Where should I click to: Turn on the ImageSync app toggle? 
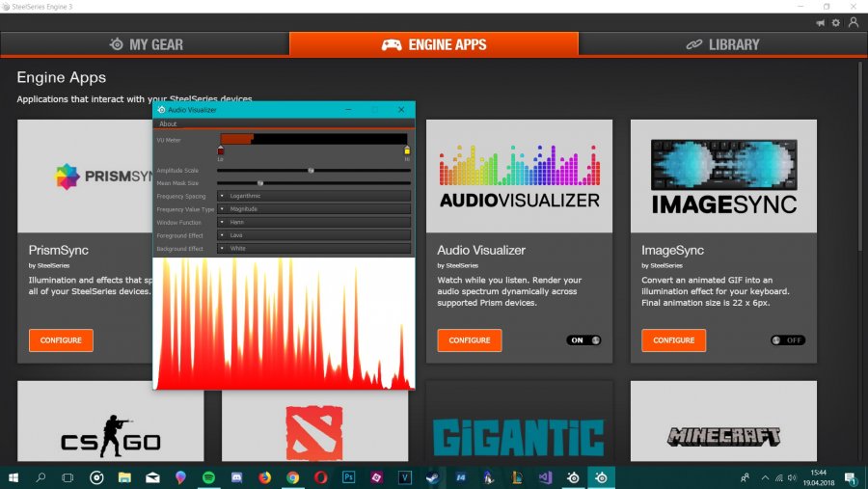point(788,340)
